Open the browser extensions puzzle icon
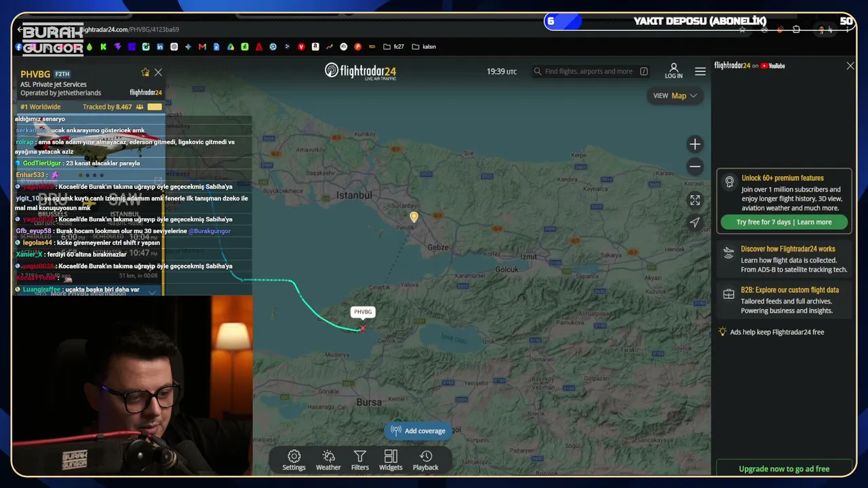This screenshot has width=868, height=488. 796,30
